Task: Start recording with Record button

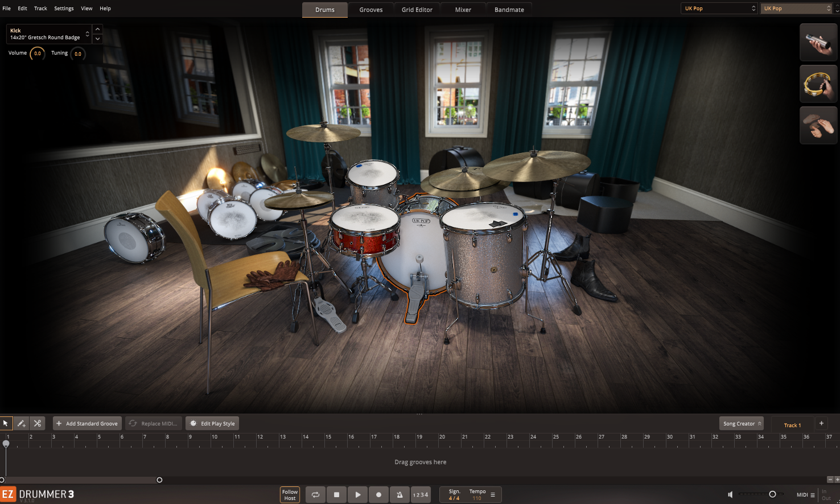Action: click(x=378, y=495)
